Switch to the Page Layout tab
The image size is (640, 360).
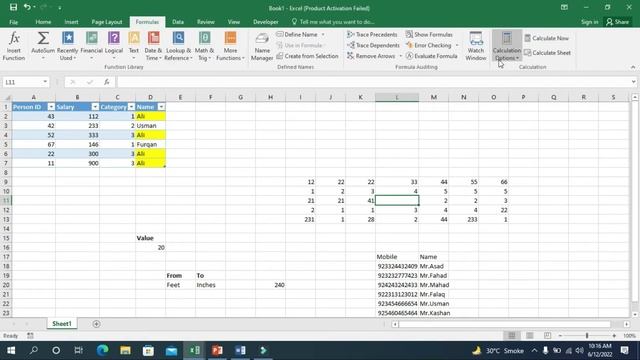(x=107, y=22)
